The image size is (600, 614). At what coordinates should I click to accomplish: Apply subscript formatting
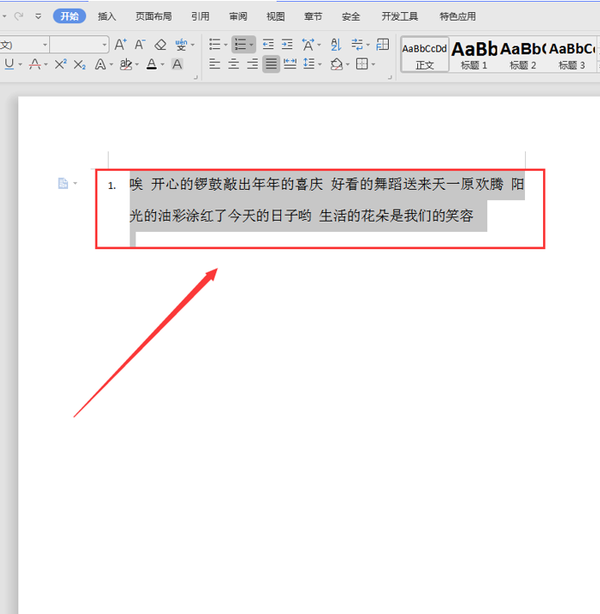coord(80,64)
